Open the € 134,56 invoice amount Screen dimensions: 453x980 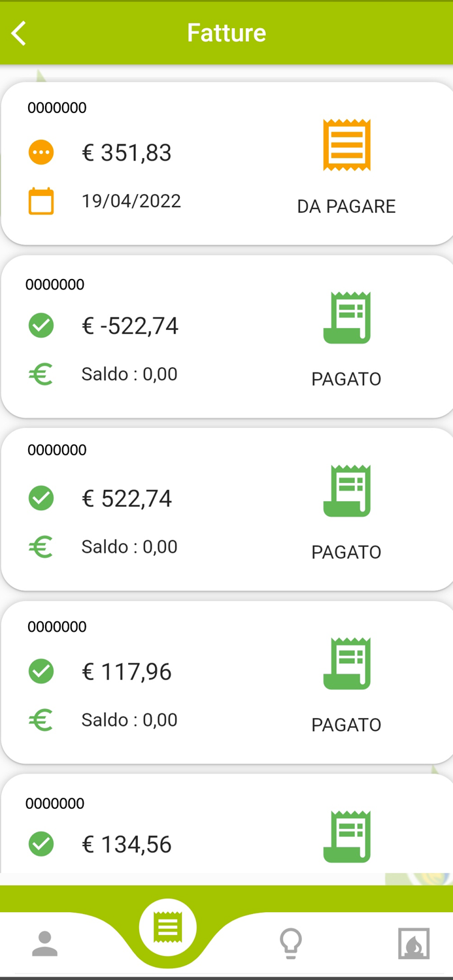coord(127,845)
